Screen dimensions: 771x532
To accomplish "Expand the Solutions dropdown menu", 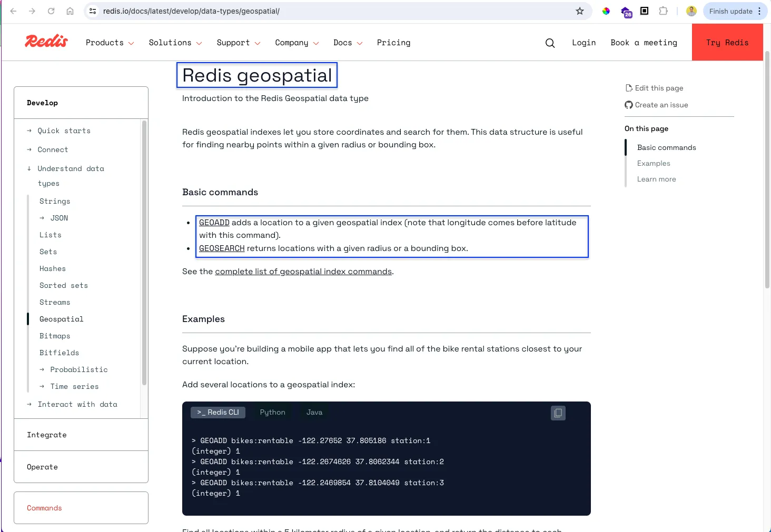I will click(x=175, y=43).
